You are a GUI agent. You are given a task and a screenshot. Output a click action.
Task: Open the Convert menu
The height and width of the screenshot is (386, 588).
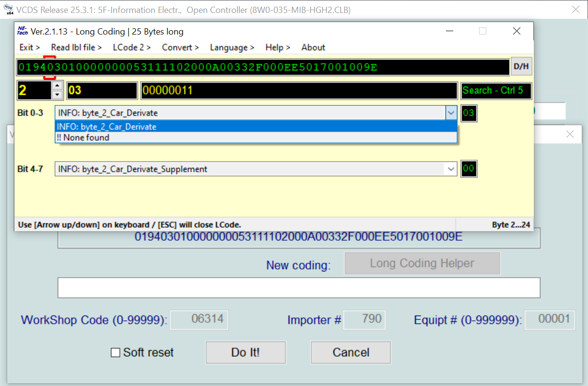180,47
